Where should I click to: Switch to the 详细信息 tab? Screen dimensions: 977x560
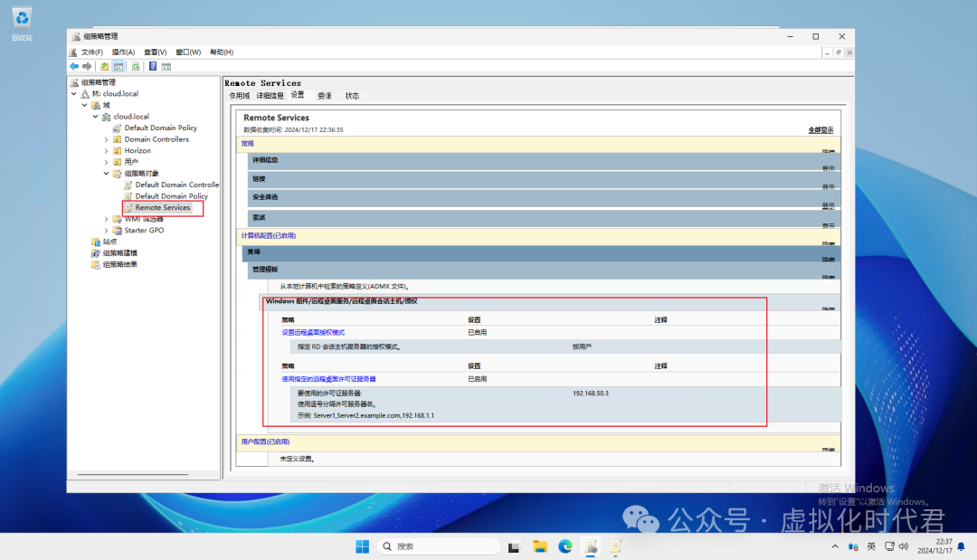(x=270, y=96)
